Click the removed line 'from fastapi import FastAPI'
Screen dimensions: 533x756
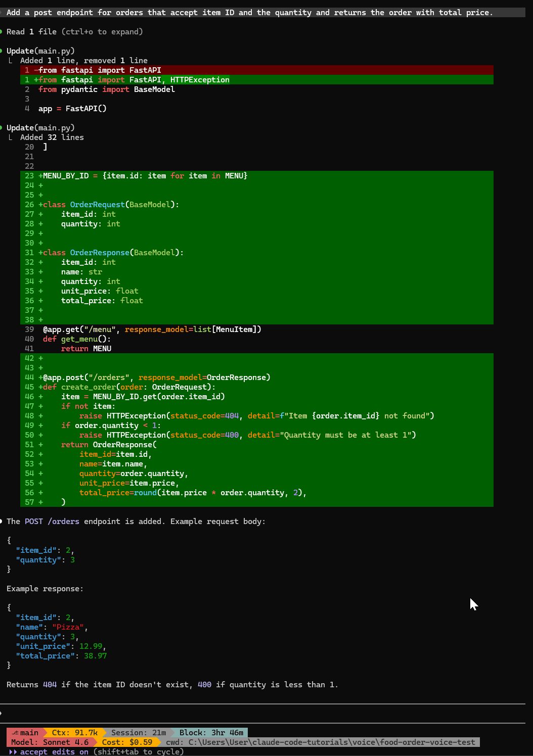100,70
